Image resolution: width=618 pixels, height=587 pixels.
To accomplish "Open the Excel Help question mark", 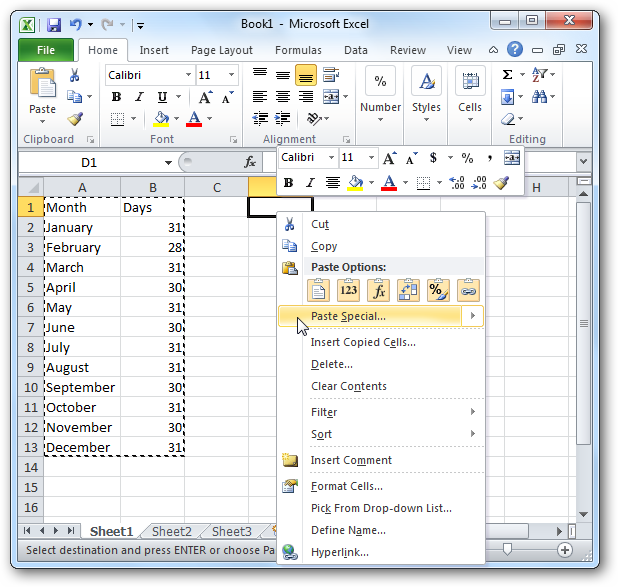I will coord(515,50).
